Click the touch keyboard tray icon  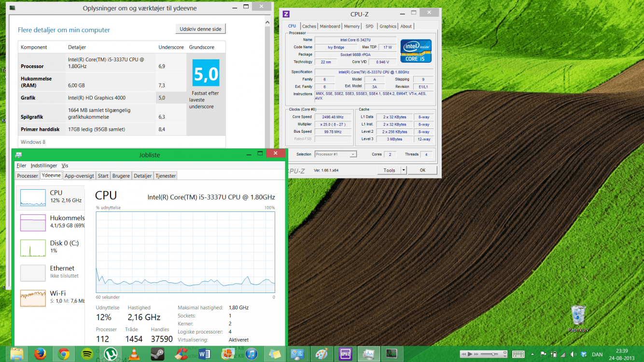(x=518, y=354)
